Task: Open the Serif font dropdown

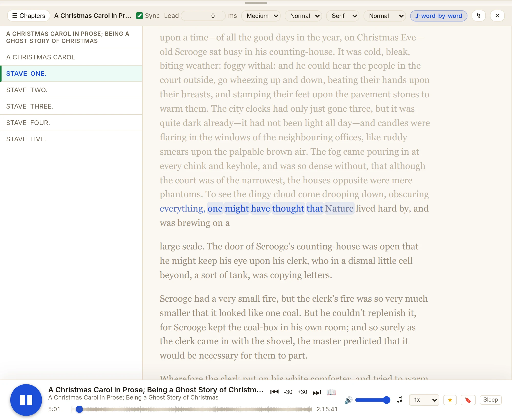Action: click(343, 16)
